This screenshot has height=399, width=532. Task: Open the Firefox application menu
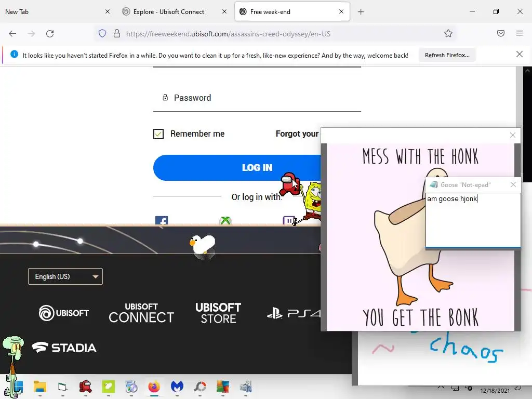519,33
